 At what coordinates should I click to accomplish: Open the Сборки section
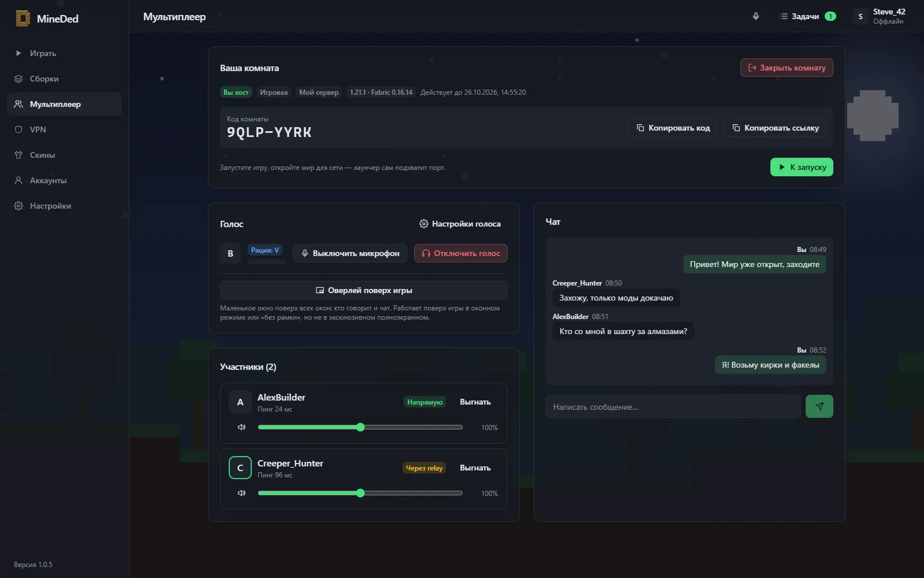64,79
